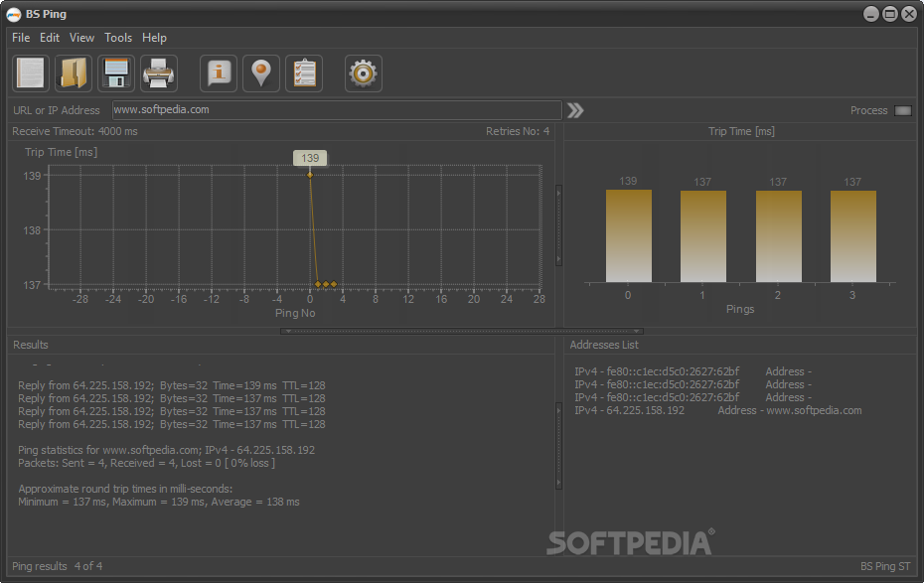This screenshot has width=924, height=583.
Task: Close the BS Ping window
Action: (x=909, y=14)
